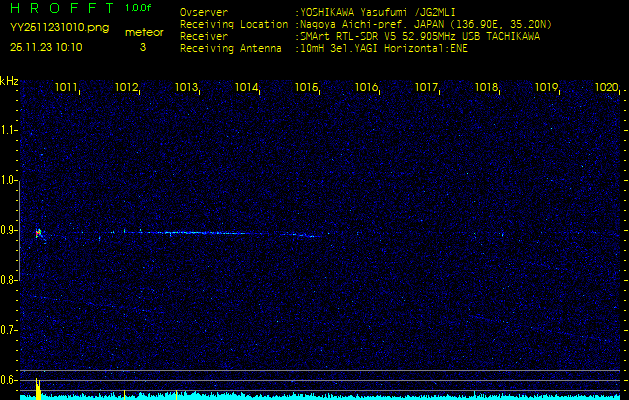Click the 1020 time marker
Viewport: 629px width, 400px height.
click(x=606, y=88)
